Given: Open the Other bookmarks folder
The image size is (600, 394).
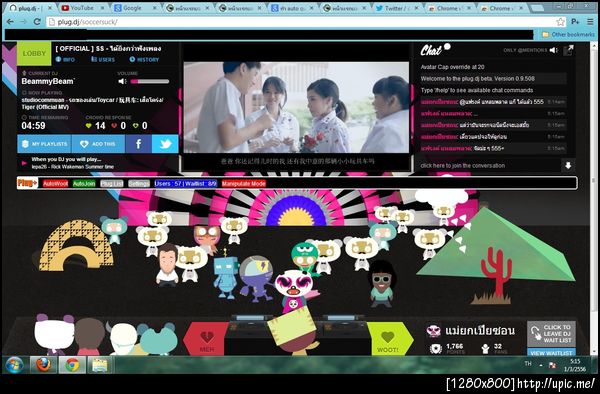Looking at the screenshot, I should point(568,34).
